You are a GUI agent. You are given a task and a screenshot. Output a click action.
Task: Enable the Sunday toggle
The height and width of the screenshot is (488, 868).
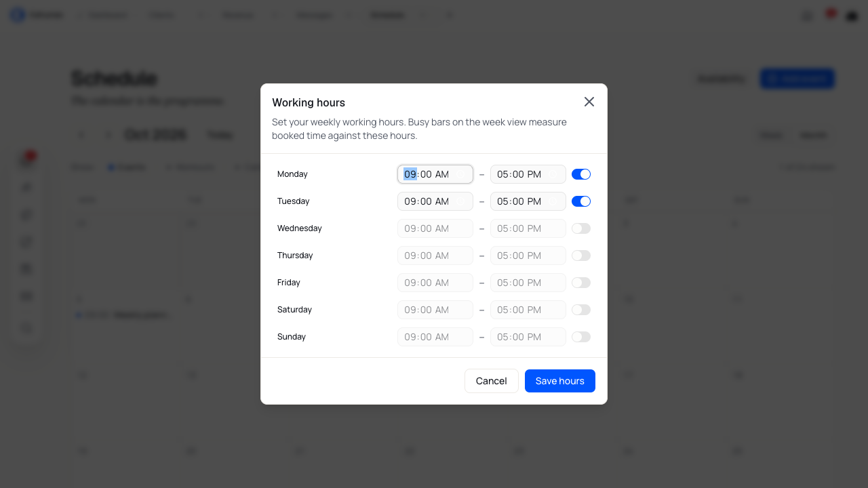[581, 337]
